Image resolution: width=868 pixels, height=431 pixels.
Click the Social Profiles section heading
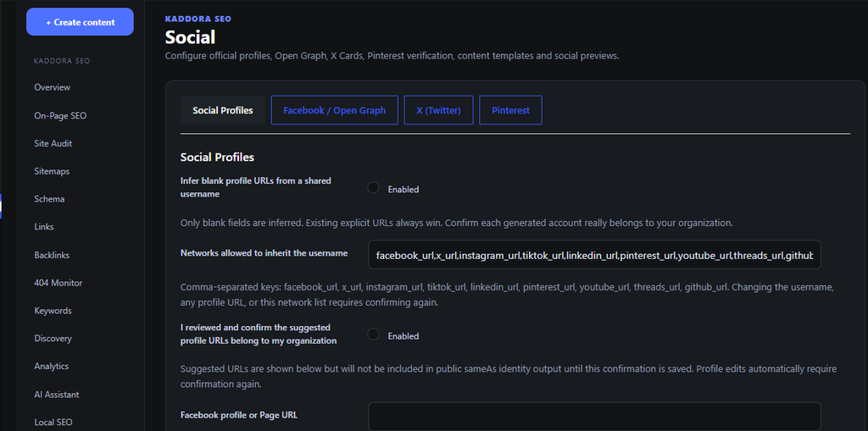click(x=217, y=157)
